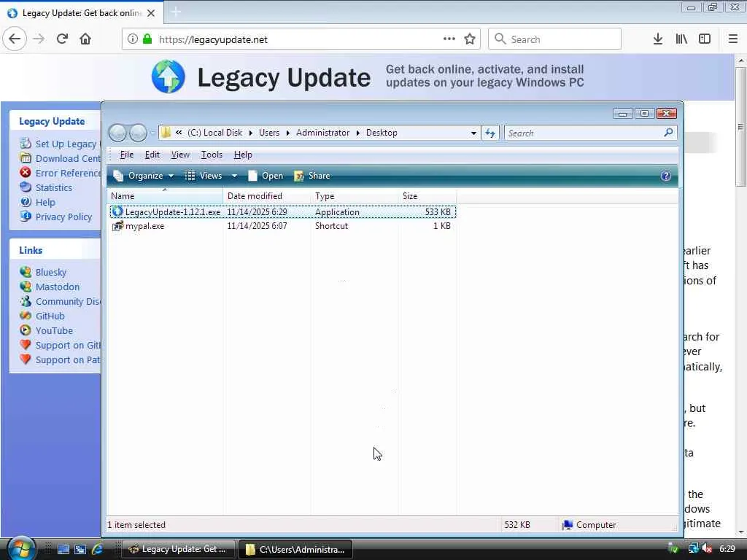
Task: Click the Open toolbar button
Action: click(x=266, y=176)
